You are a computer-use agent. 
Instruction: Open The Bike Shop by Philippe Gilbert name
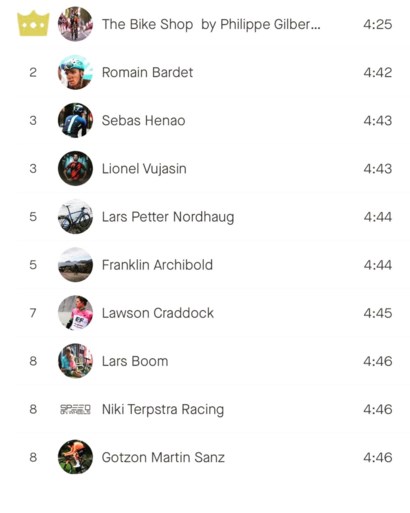tap(211, 24)
